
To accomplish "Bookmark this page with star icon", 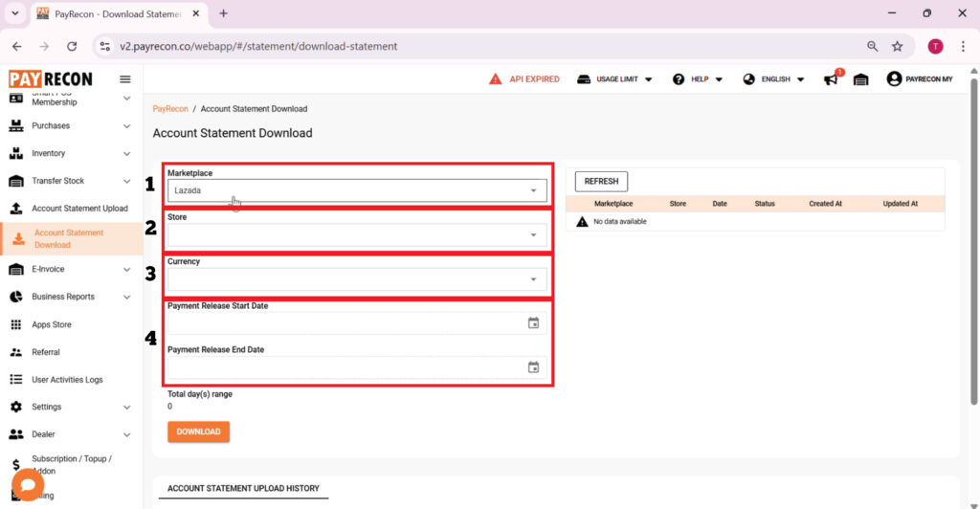I will click(x=898, y=46).
